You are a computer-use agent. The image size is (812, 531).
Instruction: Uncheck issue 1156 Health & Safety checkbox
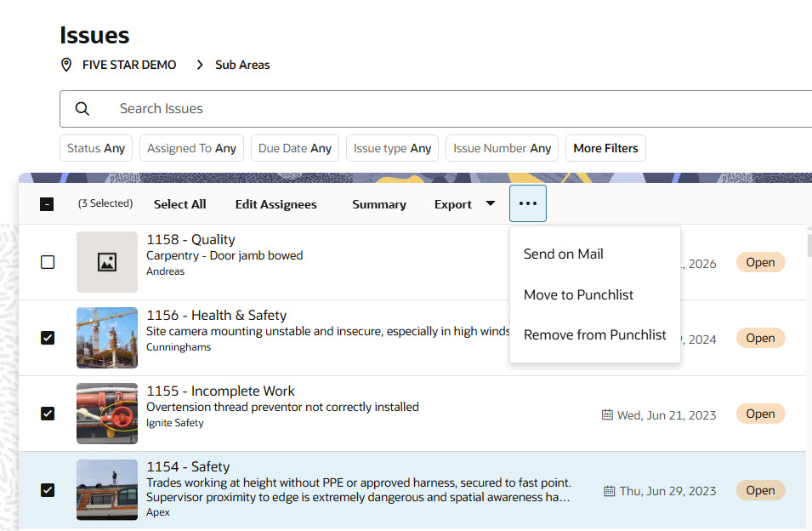48,338
